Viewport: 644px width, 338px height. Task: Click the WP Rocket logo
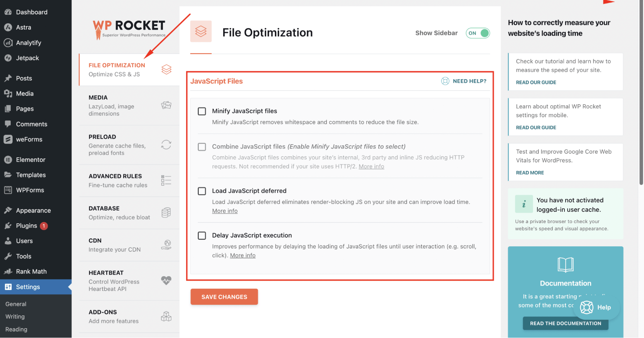pos(129,30)
